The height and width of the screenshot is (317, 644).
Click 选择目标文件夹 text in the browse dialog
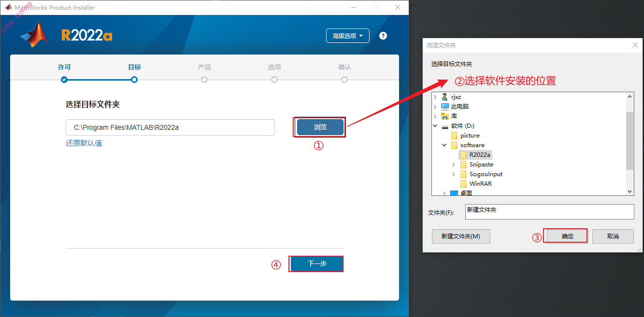(x=452, y=64)
